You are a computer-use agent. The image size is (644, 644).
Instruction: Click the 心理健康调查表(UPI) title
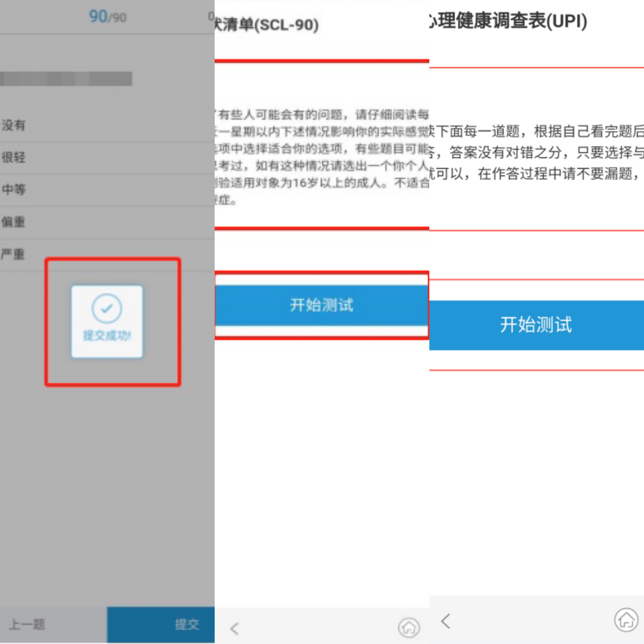click(508, 21)
